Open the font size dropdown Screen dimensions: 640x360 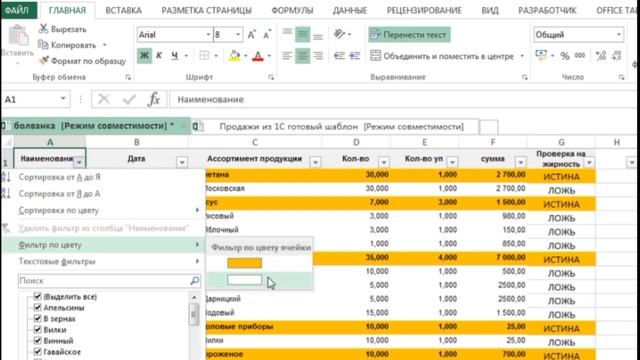(238, 35)
